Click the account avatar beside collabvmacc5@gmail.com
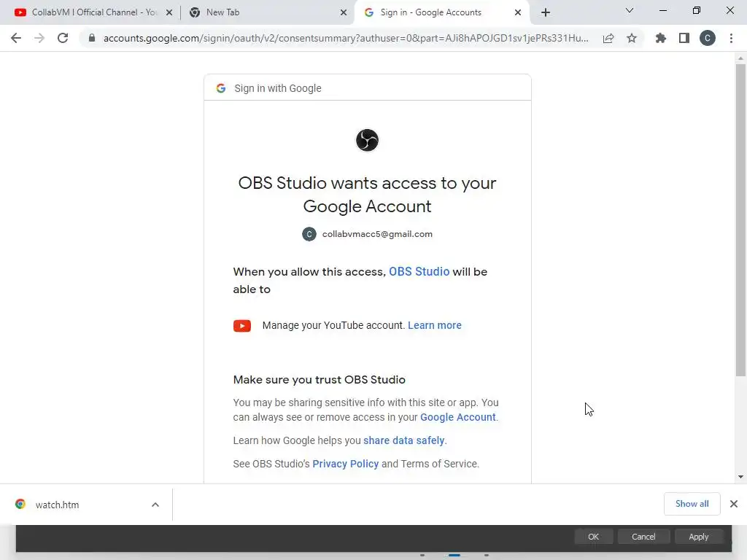The width and height of the screenshot is (747, 560). (x=309, y=234)
